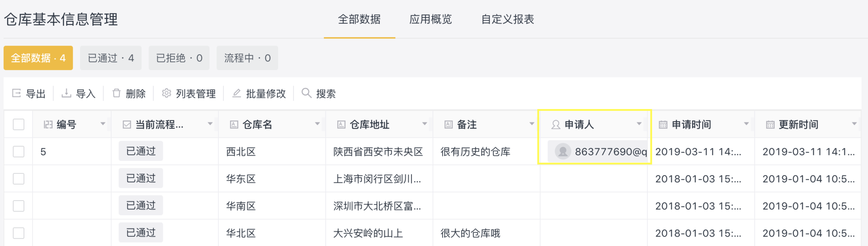Filter by 已通过 · 4
This screenshot has width=868, height=246.
[x=111, y=58]
